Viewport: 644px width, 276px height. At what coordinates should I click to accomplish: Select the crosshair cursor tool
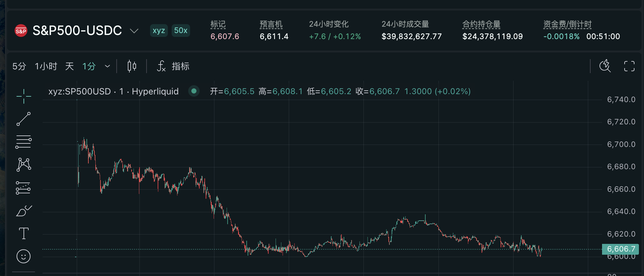[24, 96]
